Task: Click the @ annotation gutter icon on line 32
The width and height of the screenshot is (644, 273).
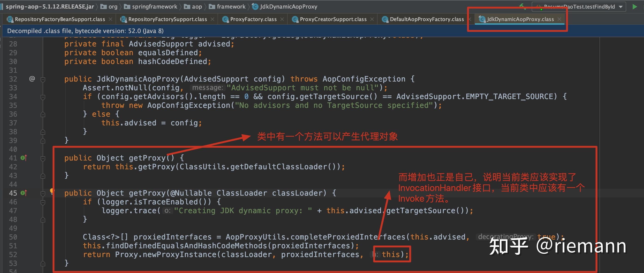Action: coord(32,79)
